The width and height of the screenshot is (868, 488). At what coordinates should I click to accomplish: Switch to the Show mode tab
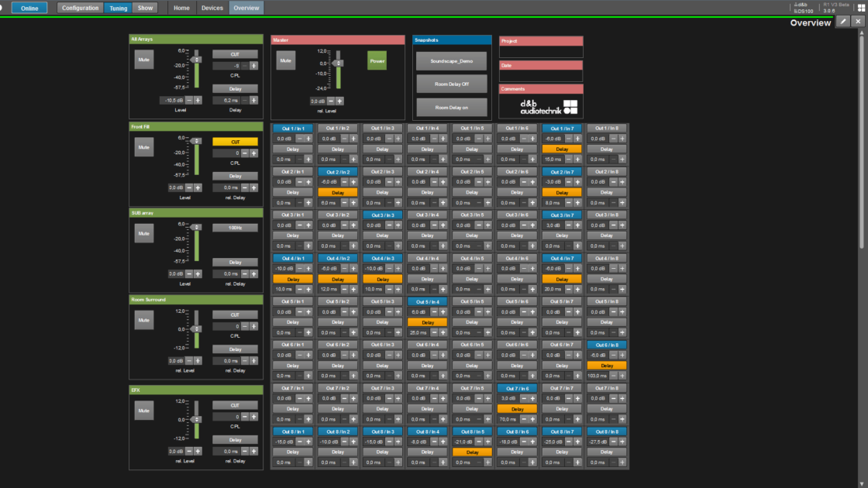tap(145, 8)
